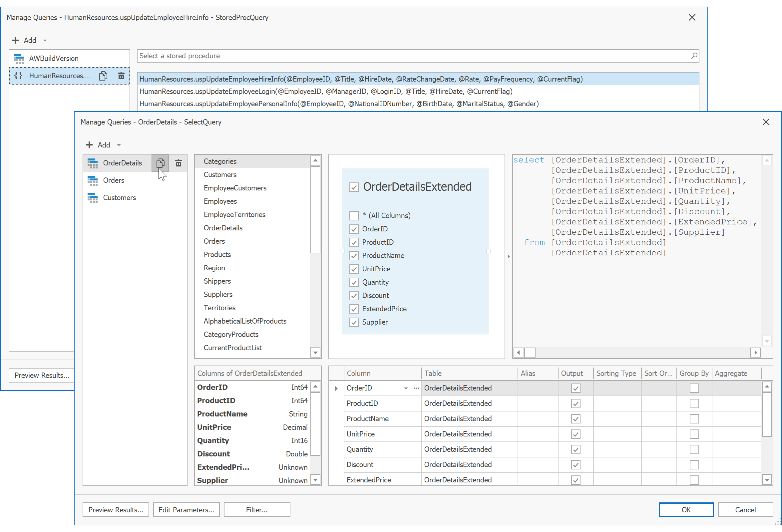Delete the HumanResources query
This screenshot has height=532, width=782.
[121, 76]
